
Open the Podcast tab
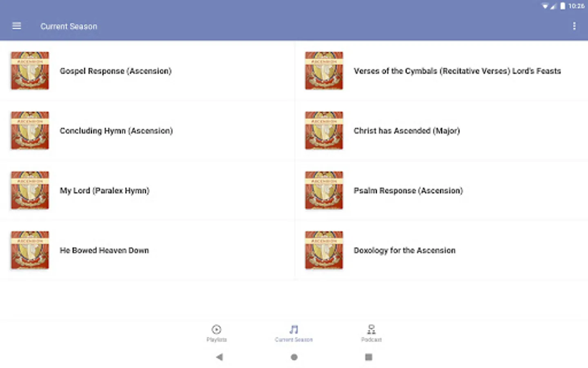(371, 333)
